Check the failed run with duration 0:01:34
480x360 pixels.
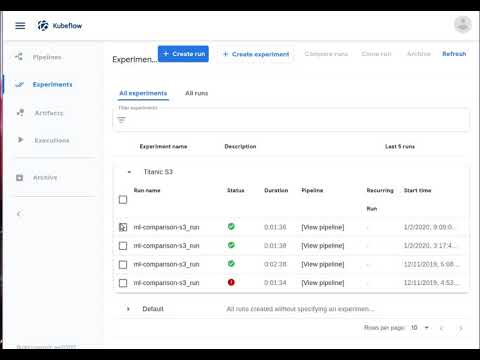pos(123,283)
